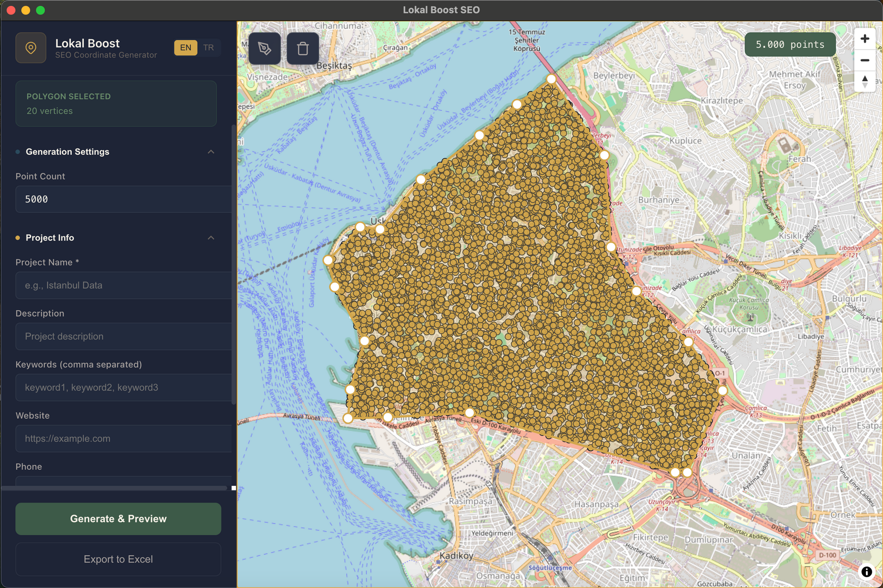883x588 pixels.
Task: Zoom in the map with plus
Action: pyautogui.click(x=864, y=39)
